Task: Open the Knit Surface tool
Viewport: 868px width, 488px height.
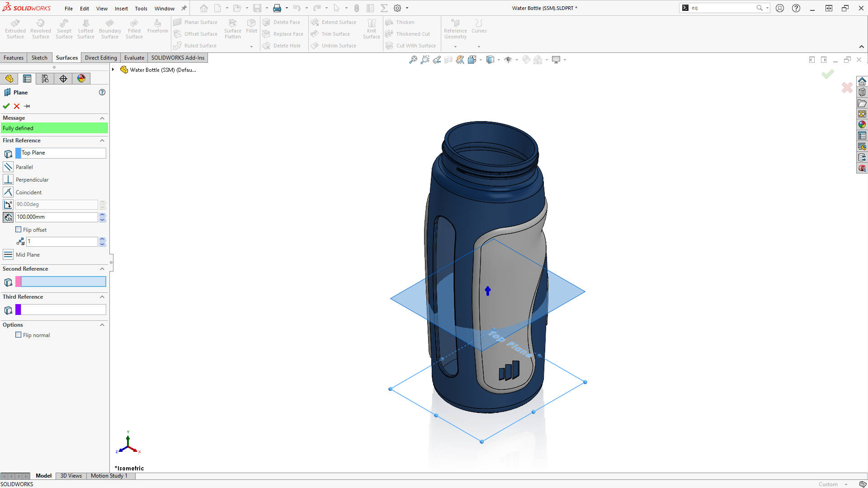Action: [371, 28]
